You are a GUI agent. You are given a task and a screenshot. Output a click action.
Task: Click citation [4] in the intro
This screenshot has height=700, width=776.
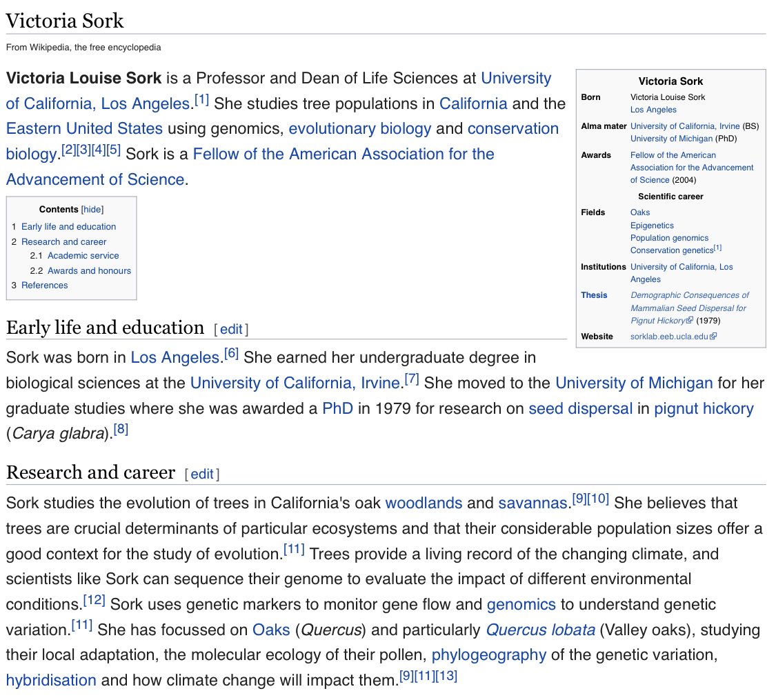[98, 150]
